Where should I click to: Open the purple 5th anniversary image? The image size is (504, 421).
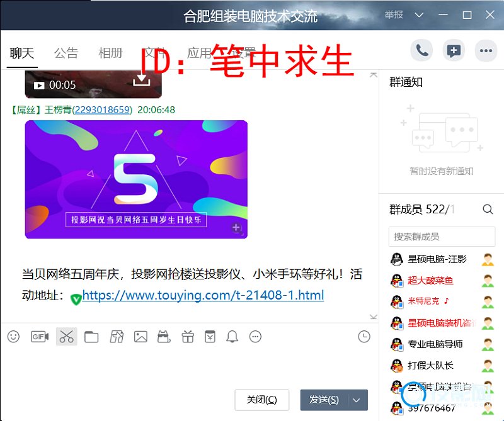(136, 179)
